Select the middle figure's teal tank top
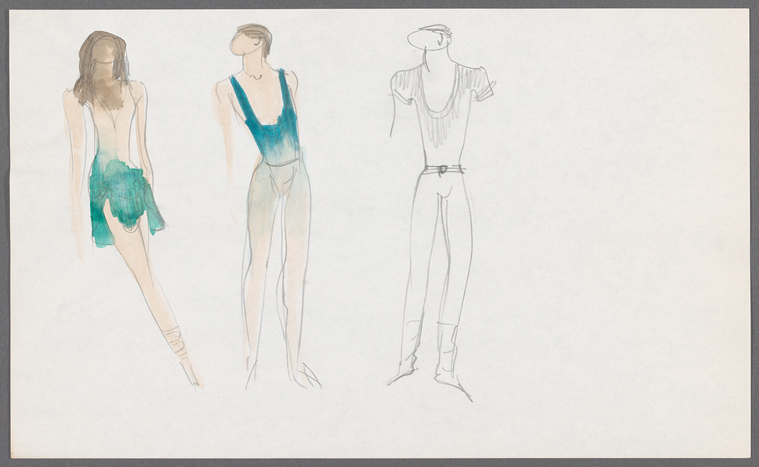Viewport: 759px width, 467px height. pos(266,114)
